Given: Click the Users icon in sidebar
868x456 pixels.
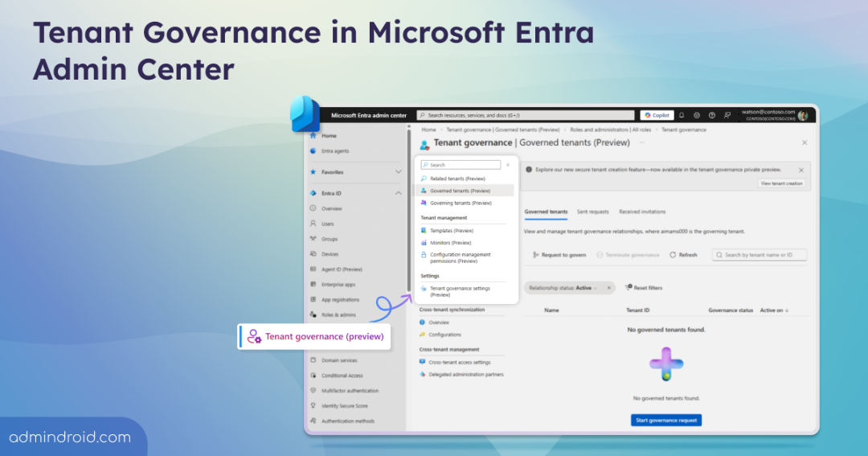Looking at the screenshot, I should click(x=313, y=224).
